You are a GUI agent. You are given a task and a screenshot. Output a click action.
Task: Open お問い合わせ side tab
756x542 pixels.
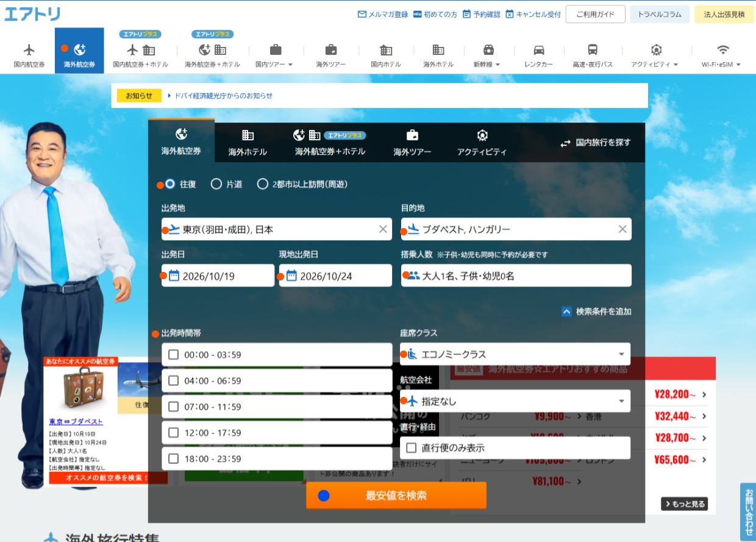pyautogui.click(x=748, y=512)
